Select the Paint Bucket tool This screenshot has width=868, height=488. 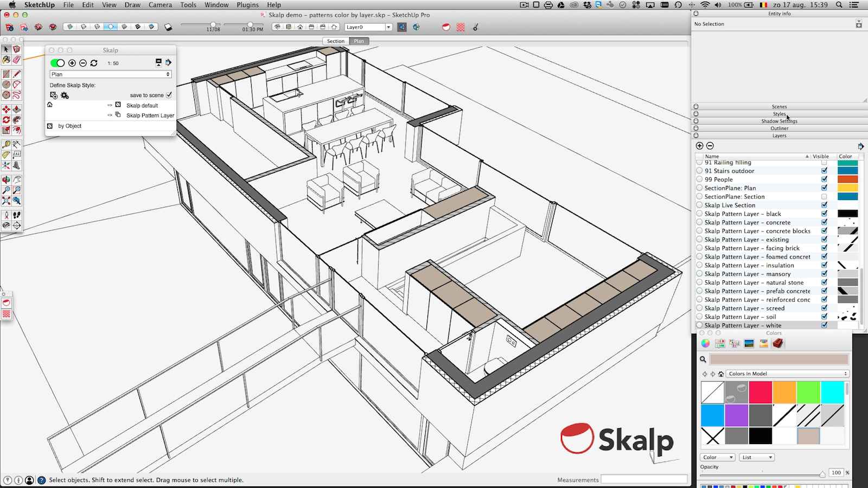click(6, 60)
